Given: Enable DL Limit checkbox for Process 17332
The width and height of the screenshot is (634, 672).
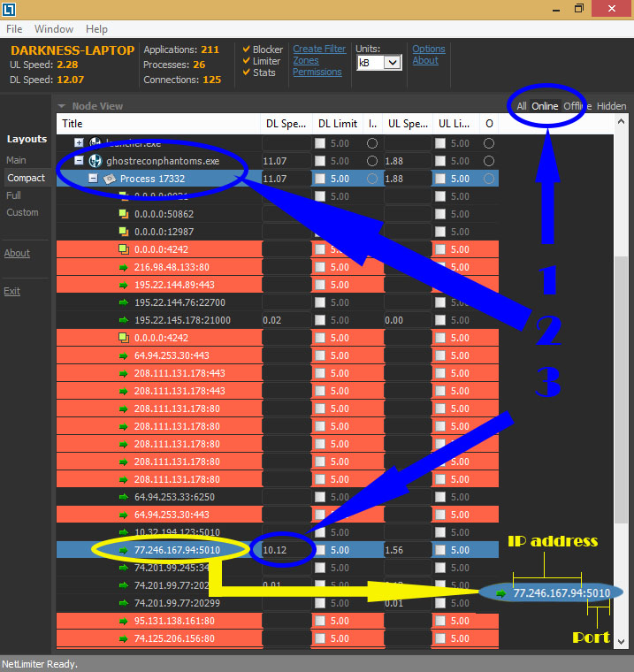Looking at the screenshot, I should point(320,179).
